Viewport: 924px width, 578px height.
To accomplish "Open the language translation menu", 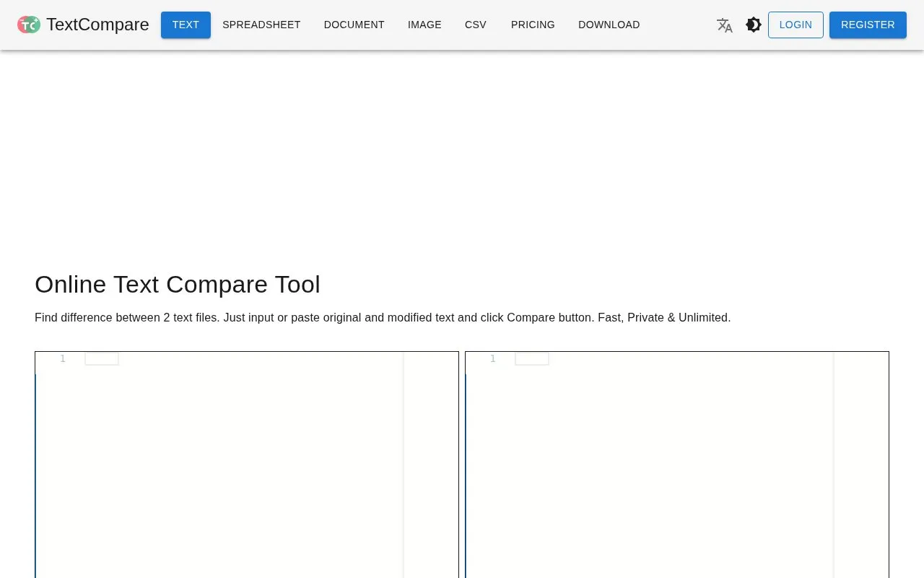I will click(x=725, y=25).
